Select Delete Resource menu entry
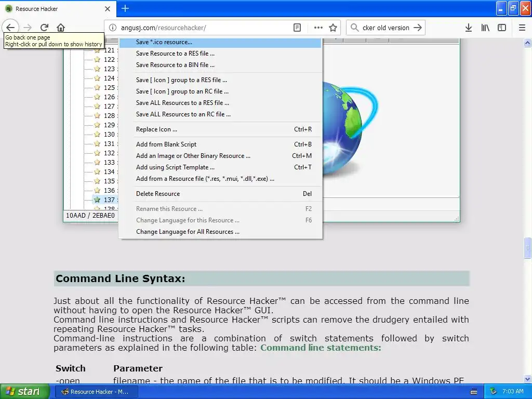The image size is (532, 399). pyautogui.click(x=220, y=194)
